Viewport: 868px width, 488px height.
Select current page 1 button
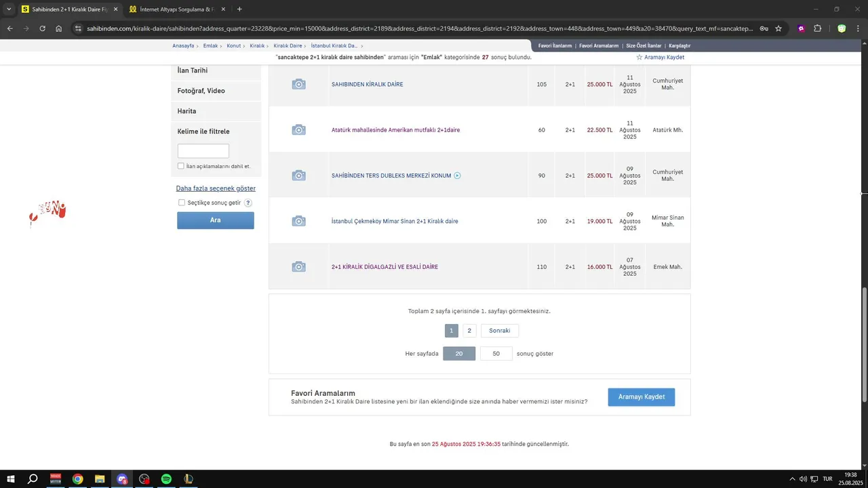[452, 331]
